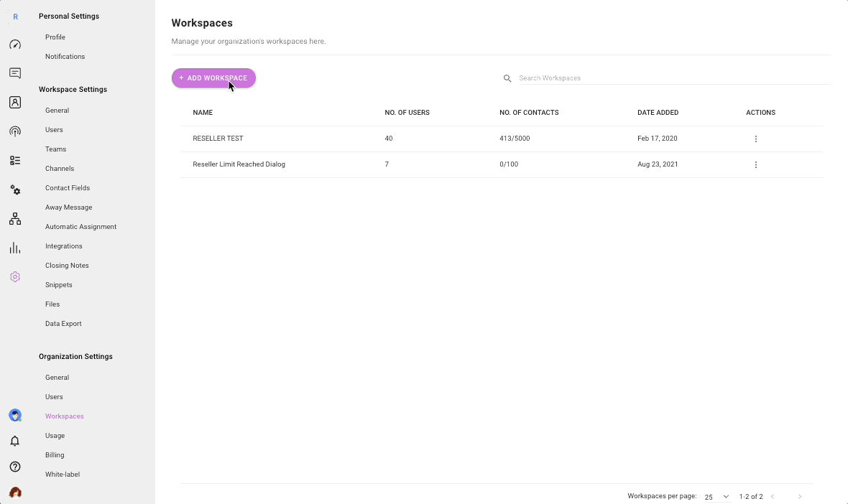The width and height of the screenshot is (848, 504).
Task: Go to Billing in Organization Settings
Action: pyautogui.click(x=55, y=455)
